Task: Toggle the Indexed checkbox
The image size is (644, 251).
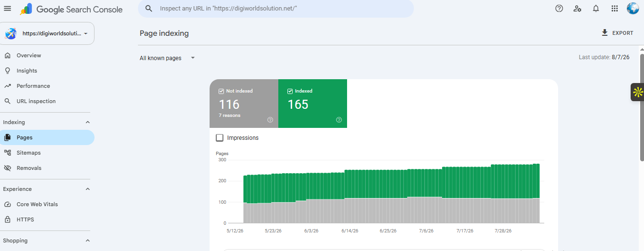Action: [290, 91]
